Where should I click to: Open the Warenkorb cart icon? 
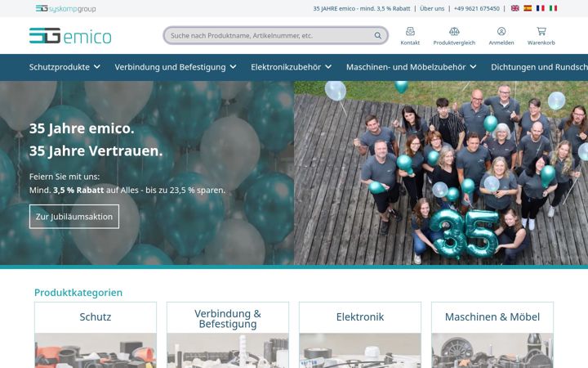[541, 31]
